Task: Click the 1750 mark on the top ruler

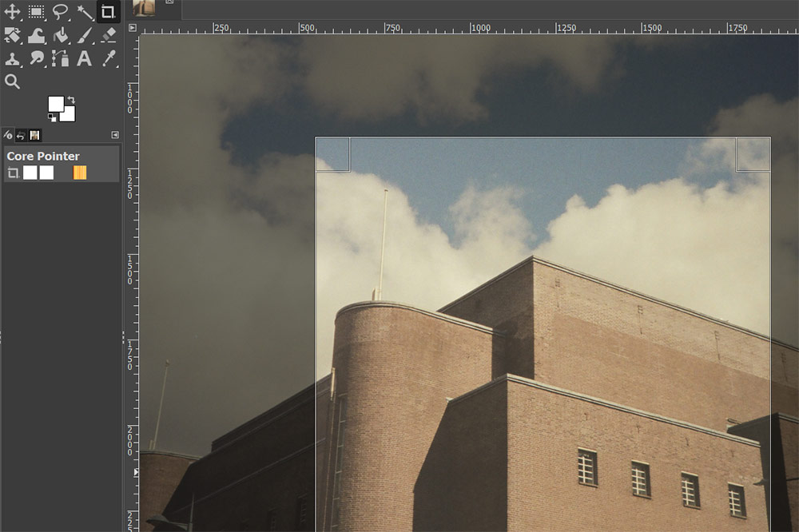Action: [737, 27]
